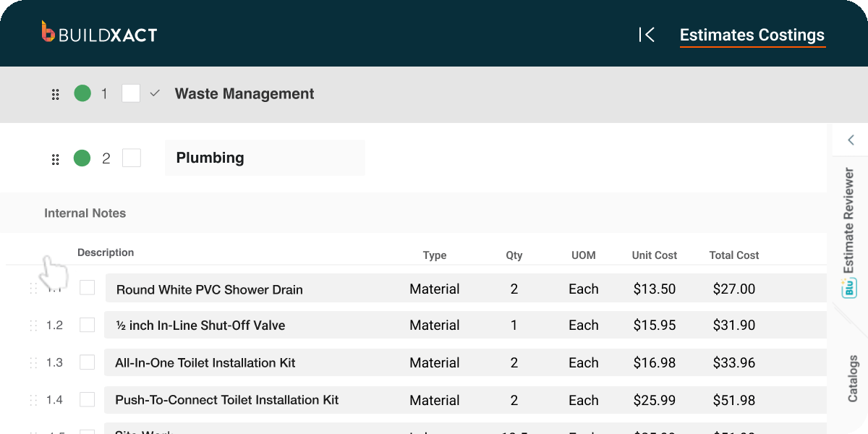Select checkbox for Round White PVC Shower Drain
The height and width of the screenshot is (434, 868).
pyautogui.click(x=87, y=288)
